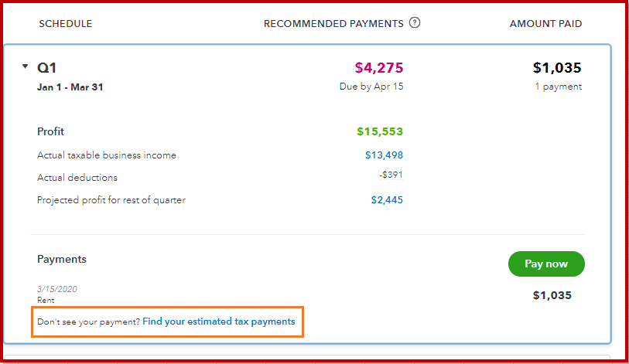Click the green $15,553 profit figure
This screenshot has width=629, height=364.
click(x=379, y=131)
